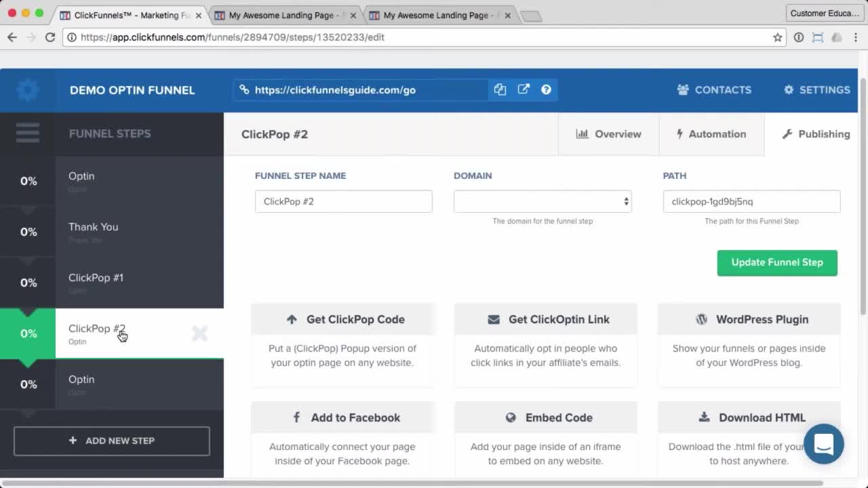Screen dimensions: 868x488
Task: Select the last Optin funnel step
Action: click(x=112, y=384)
